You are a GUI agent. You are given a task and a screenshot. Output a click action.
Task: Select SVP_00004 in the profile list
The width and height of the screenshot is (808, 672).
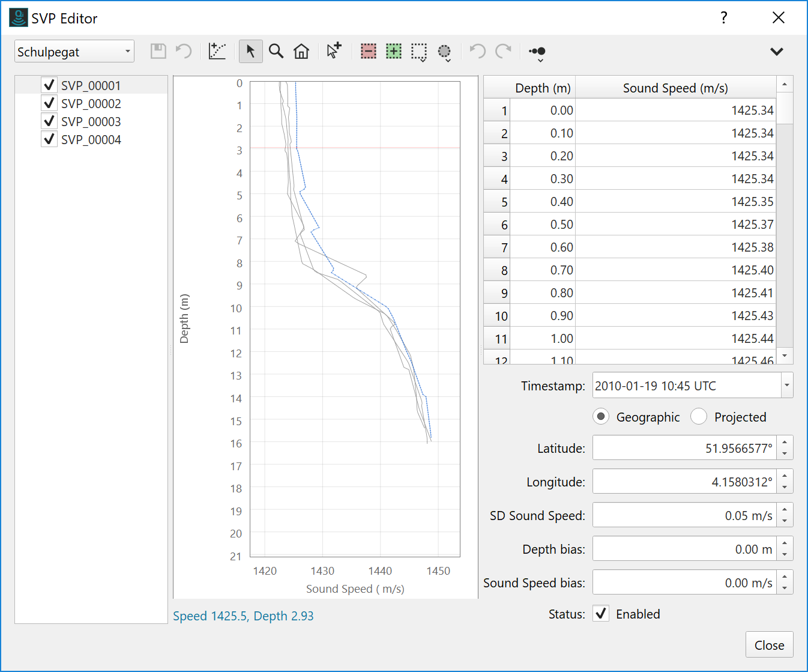point(91,139)
